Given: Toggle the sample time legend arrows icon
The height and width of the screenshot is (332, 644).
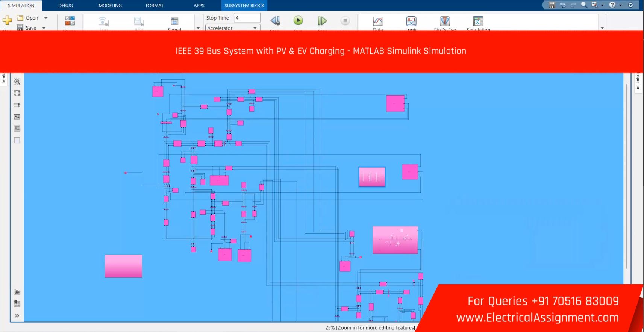Looking at the screenshot, I should (x=17, y=105).
